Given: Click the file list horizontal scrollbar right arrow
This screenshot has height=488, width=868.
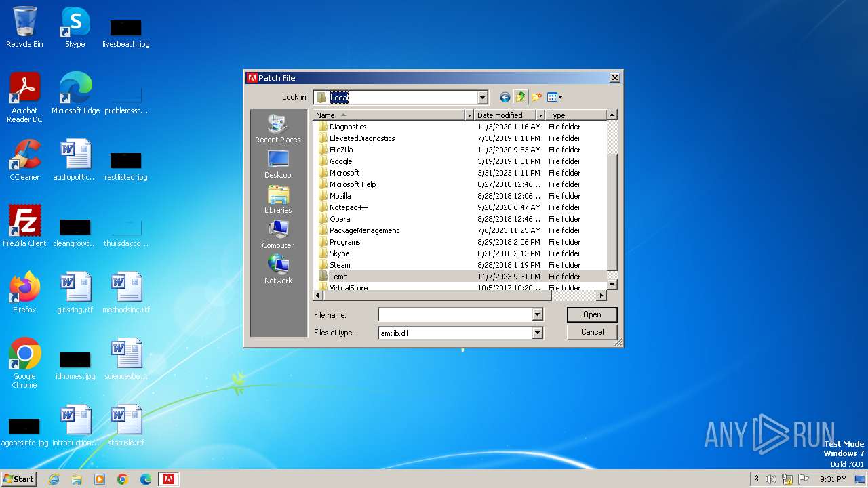Looking at the screenshot, I should coord(601,296).
